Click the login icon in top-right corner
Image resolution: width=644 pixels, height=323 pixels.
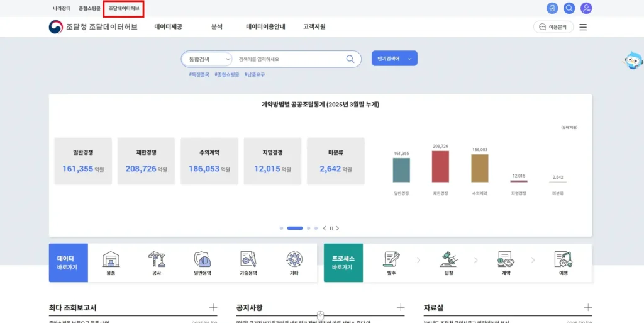pyautogui.click(x=552, y=8)
